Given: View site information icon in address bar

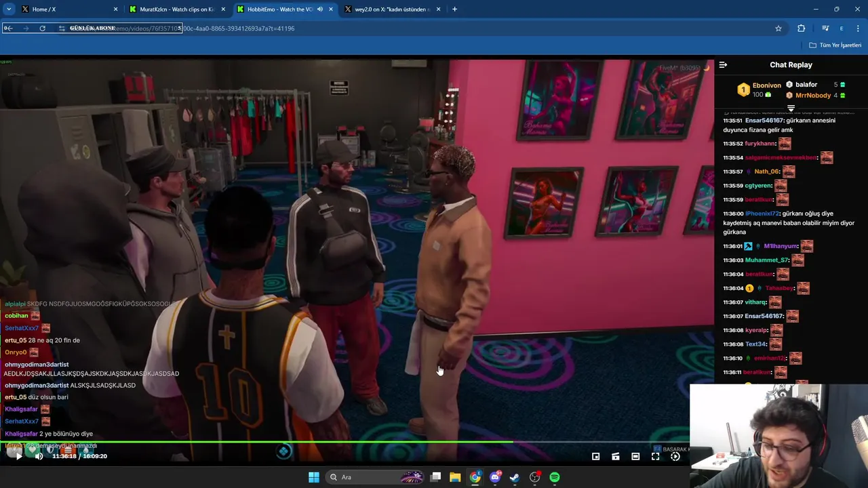Looking at the screenshot, I should click(62, 28).
